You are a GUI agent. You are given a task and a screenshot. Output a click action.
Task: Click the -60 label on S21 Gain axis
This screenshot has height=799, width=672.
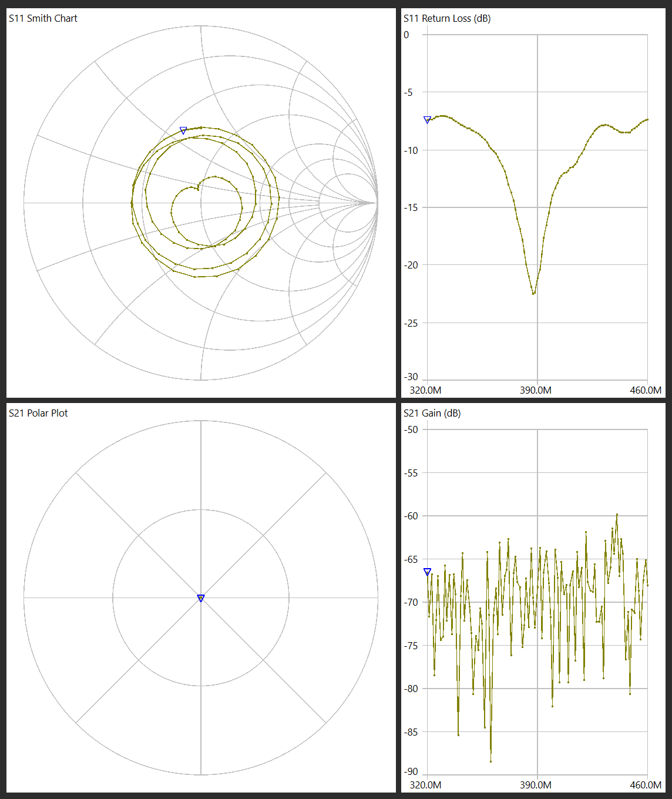(x=410, y=516)
